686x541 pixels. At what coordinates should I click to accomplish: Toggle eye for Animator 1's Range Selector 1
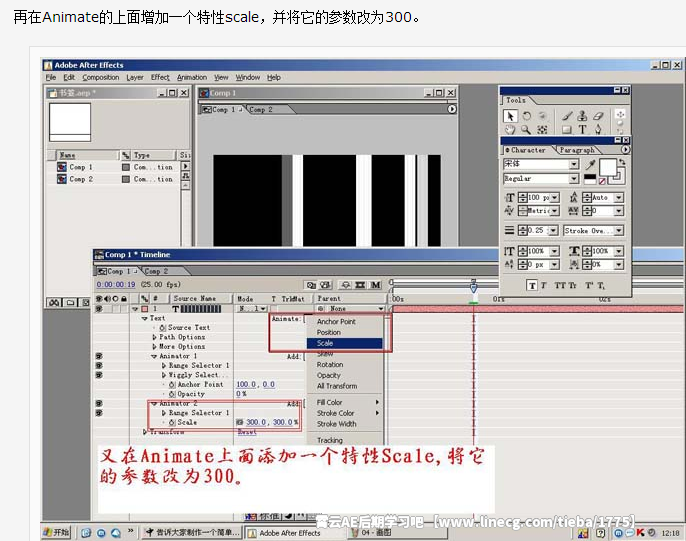tap(99, 366)
